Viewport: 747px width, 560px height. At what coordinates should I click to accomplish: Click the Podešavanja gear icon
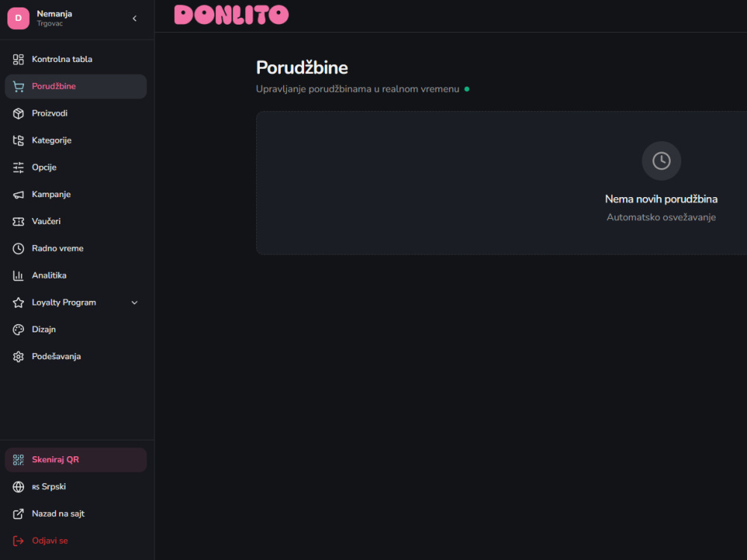point(18,357)
